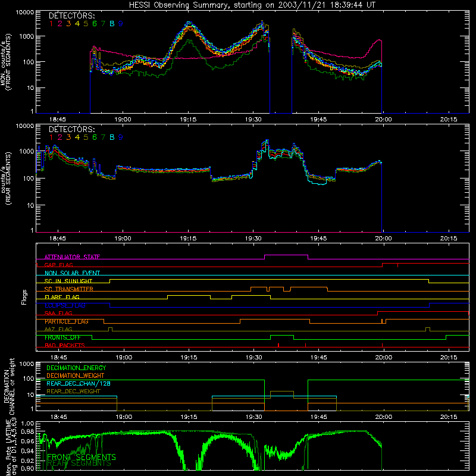Click blue detector 9 in front segments legend

pos(121,24)
